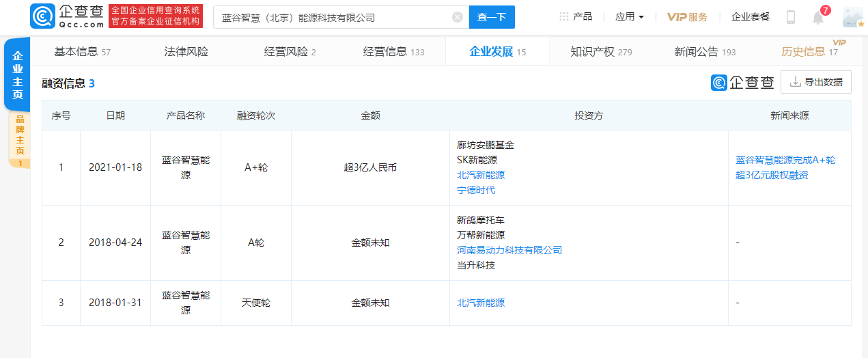Click the SK新能源 investor text
This screenshot has width=868, height=358.
coord(477,160)
